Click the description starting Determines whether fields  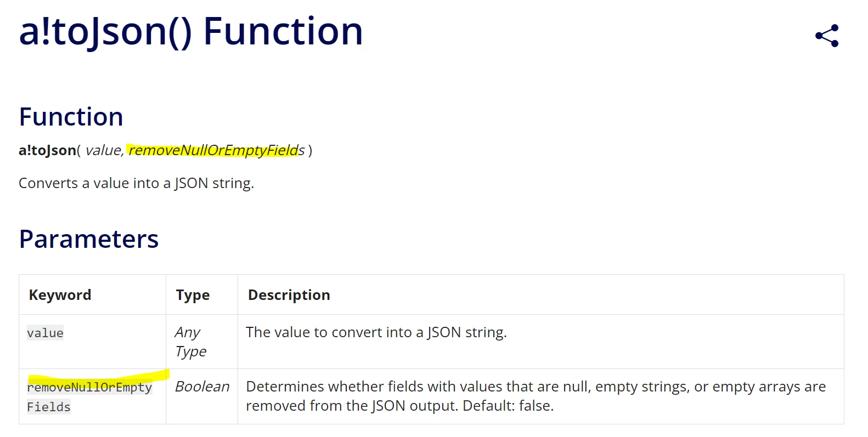coord(536,396)
